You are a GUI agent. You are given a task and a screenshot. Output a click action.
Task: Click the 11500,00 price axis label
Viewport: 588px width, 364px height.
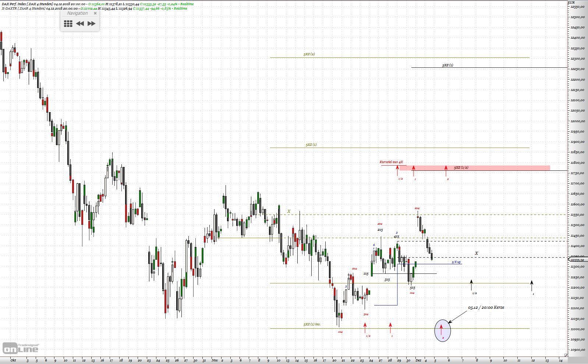[578, 225]
